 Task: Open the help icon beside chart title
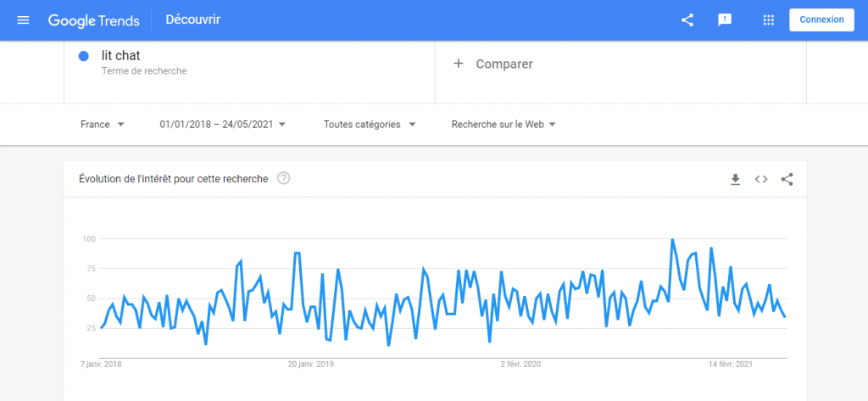(284, 178)
